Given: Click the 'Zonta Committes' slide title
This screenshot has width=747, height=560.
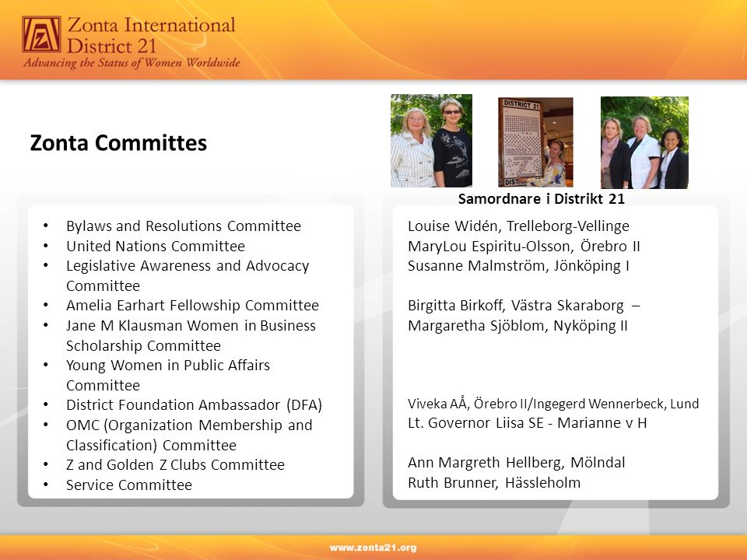Looking at the screenshot, I should pyautogui.click(x=118, y=143).
